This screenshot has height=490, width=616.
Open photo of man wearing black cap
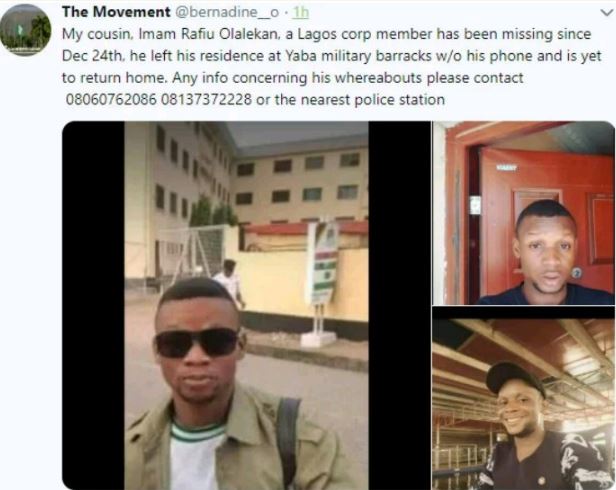click(524, 398)
